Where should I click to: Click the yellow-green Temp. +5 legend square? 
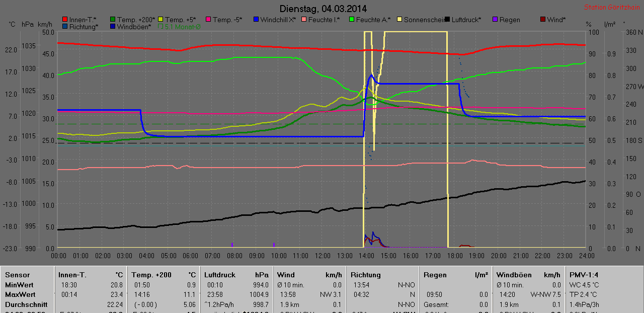click(160, 20)
